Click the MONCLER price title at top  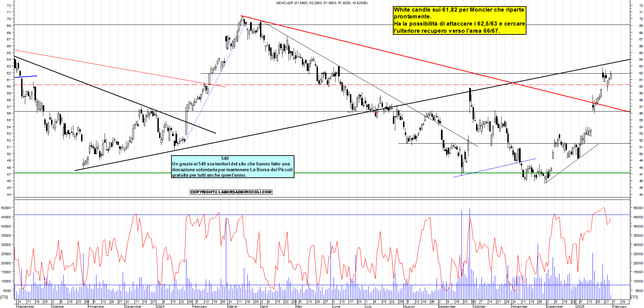(x=322, y=3)
